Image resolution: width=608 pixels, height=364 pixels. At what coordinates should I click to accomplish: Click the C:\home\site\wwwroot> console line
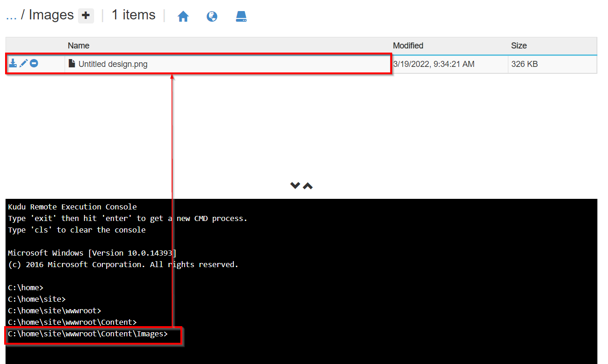[x=54, y=310]
